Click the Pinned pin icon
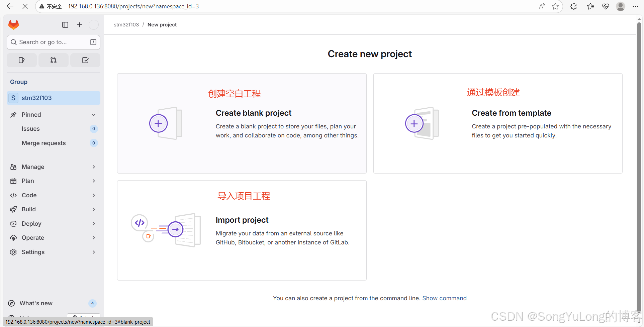This screenshot has width=644, height=327. pyautogui.click(x=13, y=115)
